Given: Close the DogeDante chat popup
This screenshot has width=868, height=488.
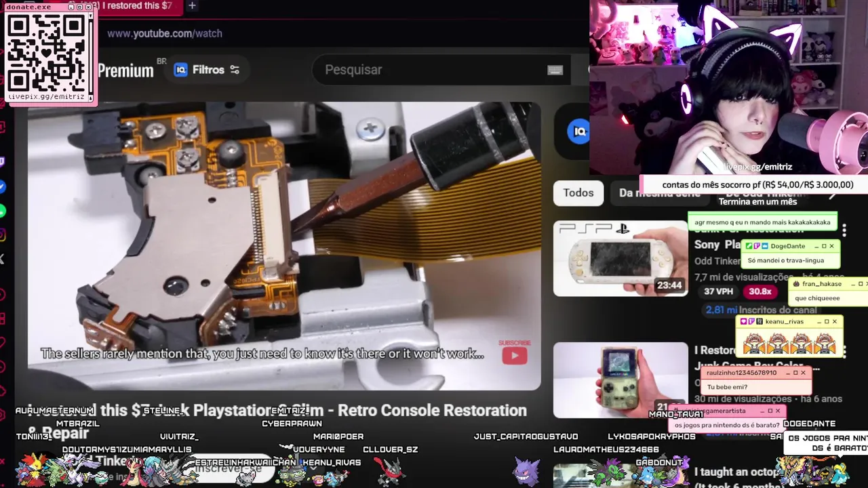Looking at the screenshot, I should point(831,246).
